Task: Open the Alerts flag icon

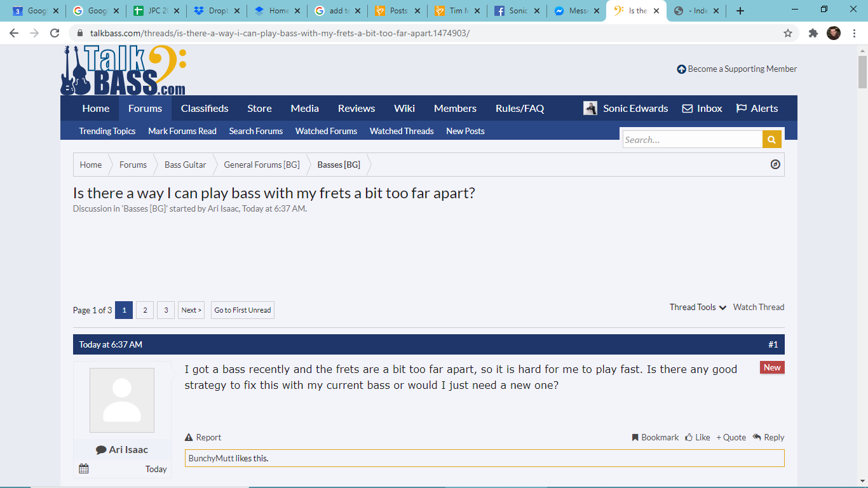Action: coord(741,109)
